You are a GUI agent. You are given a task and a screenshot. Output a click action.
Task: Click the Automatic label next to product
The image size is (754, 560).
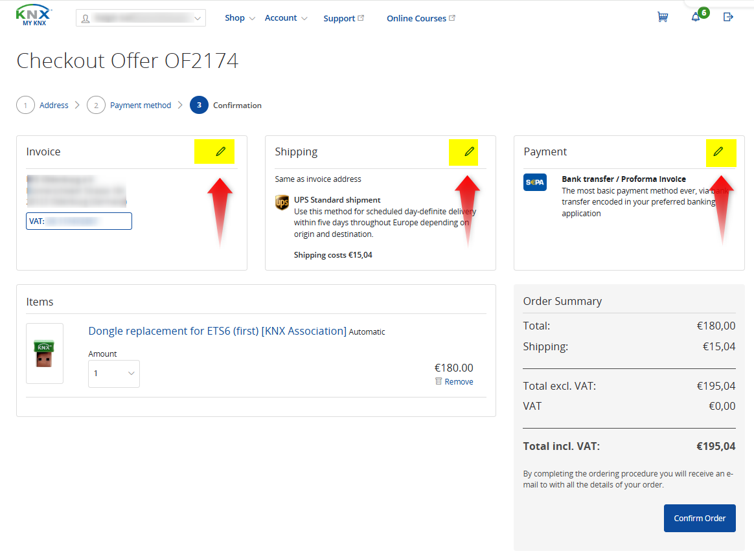click(367, 331)
